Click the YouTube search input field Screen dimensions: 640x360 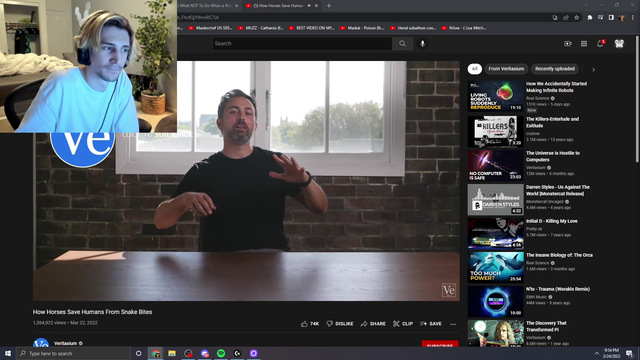[302, 44]
